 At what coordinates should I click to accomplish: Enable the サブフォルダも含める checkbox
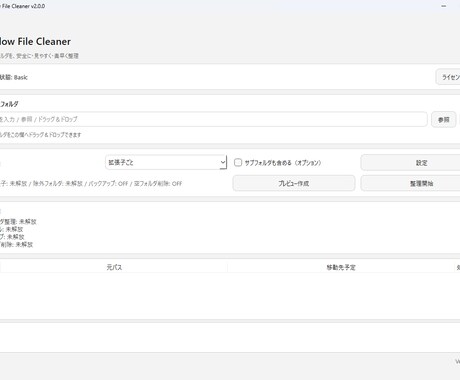pyautogui.click(x=238, y=162)
